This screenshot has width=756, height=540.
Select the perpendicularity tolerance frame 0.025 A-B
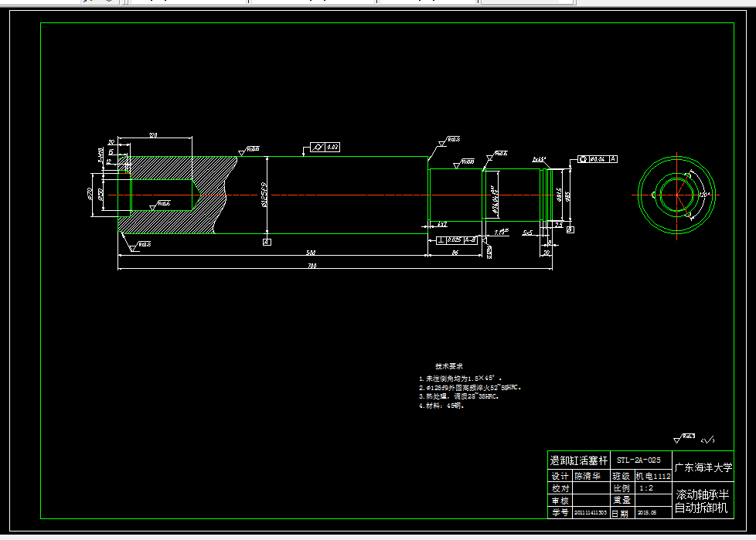click(x=457, y=240)
